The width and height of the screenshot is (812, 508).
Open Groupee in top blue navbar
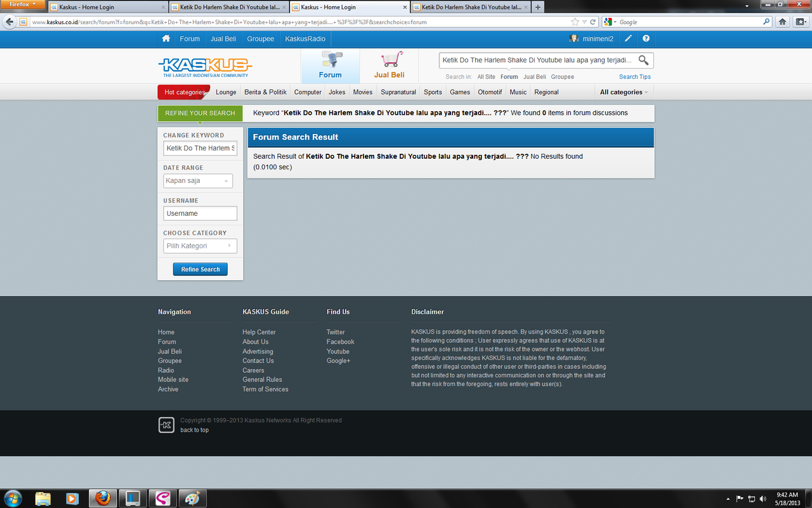(x=261, y=39)
